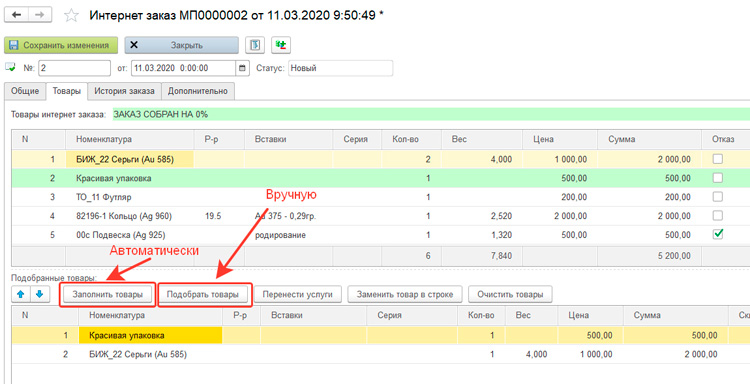The width and height of the screenshot is (750, 384).
Task: Open calendar picker for order date
Action: click(243, 68)
